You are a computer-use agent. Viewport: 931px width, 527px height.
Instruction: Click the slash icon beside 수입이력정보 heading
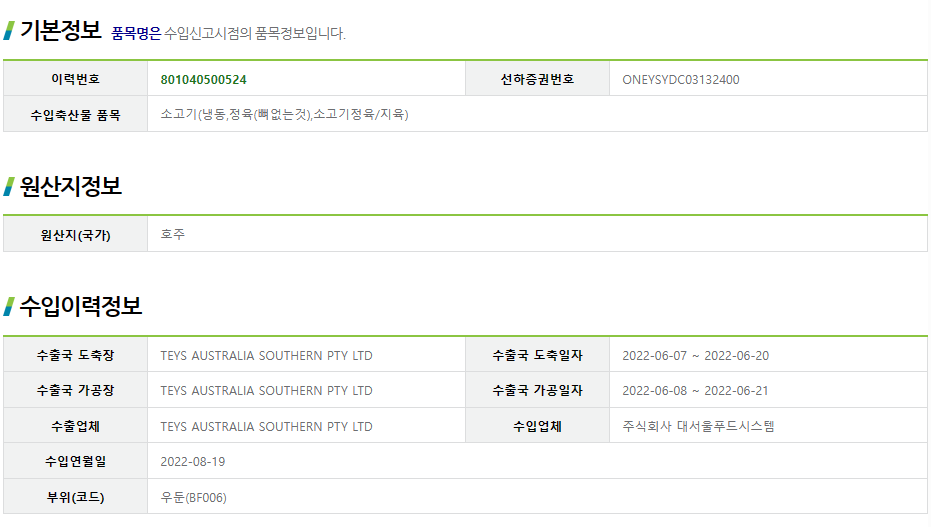9,306
